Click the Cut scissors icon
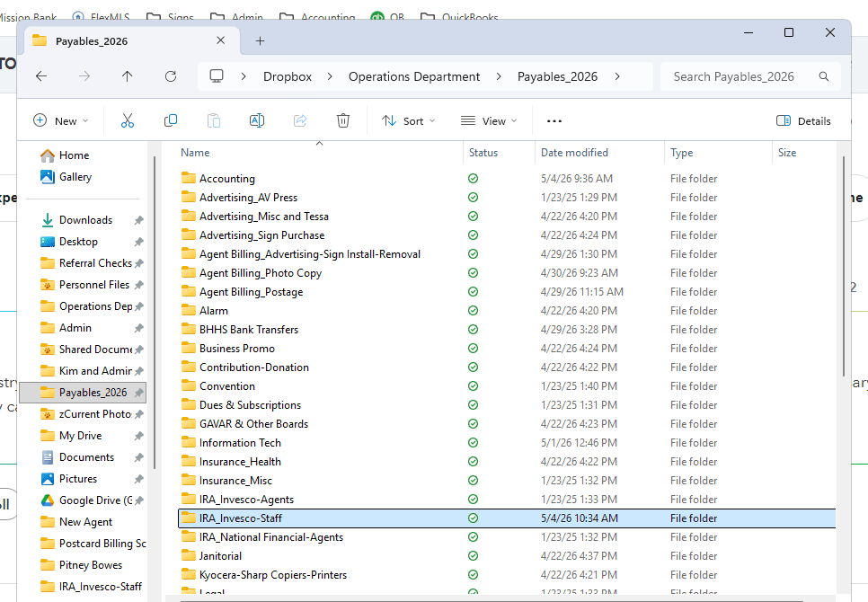868x602 pixels. coord(128,120)
